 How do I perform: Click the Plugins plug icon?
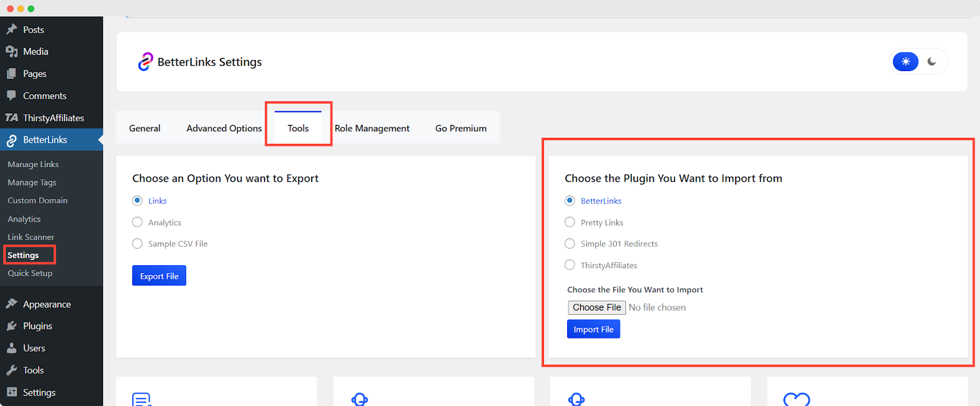[x=12, y=326]
